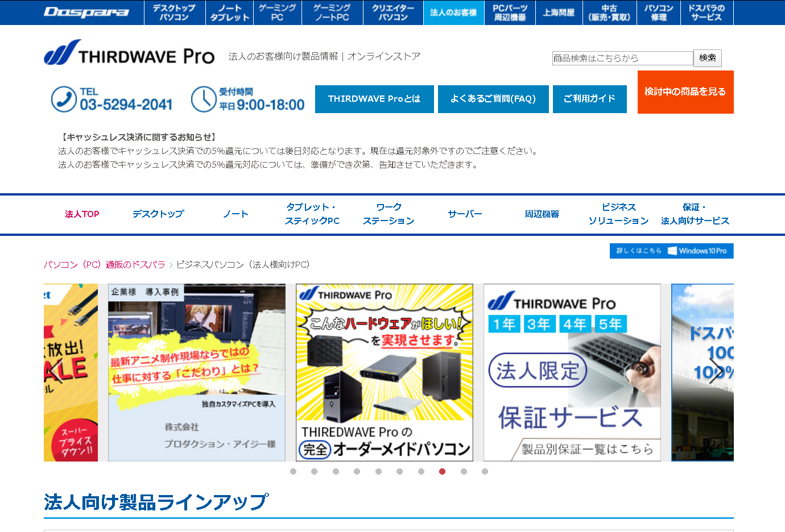Screen dimensions: 785x532
Task: Click the clock icon beside reception hours
Action: pos(204,99)
